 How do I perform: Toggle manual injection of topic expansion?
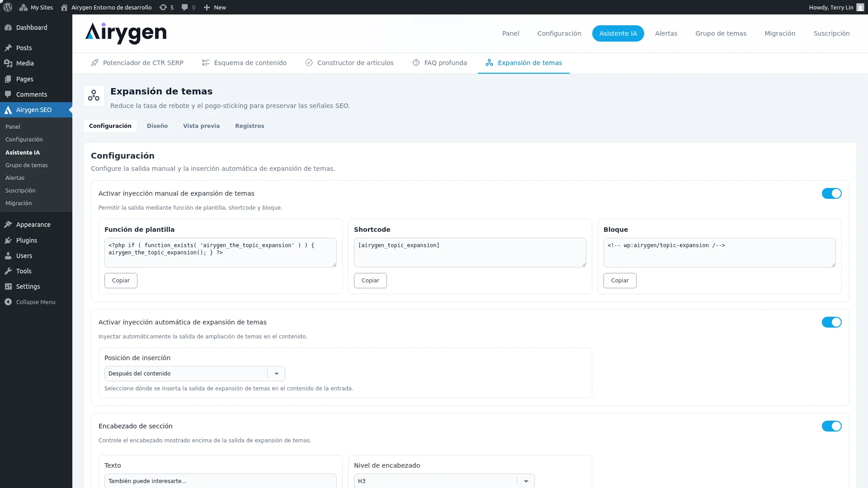click(x=831, y=193)
